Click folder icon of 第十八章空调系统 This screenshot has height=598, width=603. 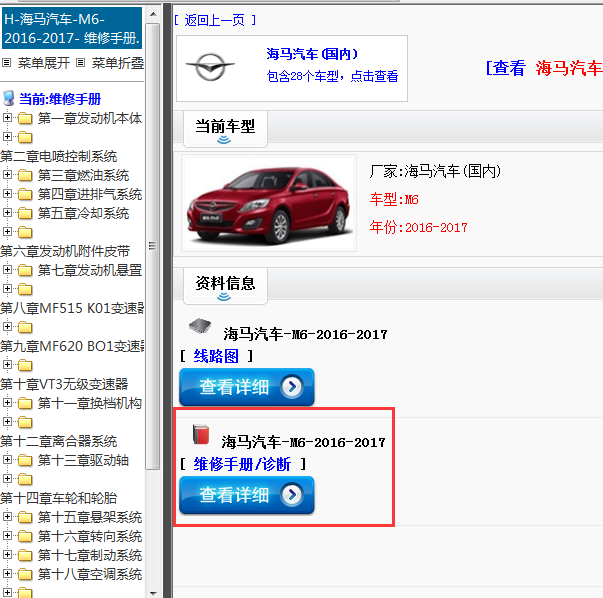pos(25,574)
